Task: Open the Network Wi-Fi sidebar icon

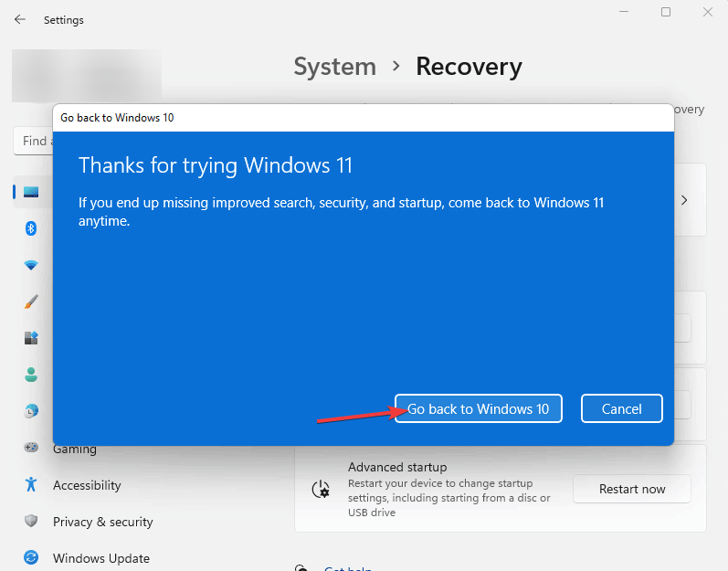Action: coord(31,265)
